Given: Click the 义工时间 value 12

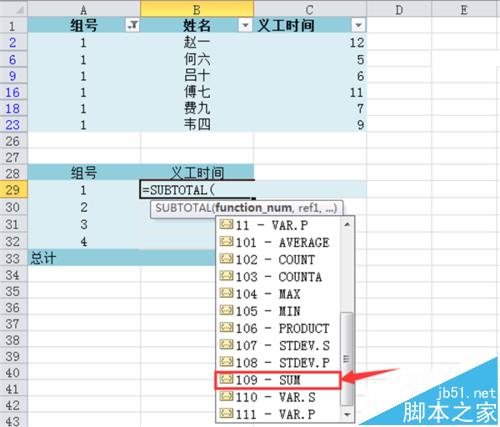Looking at the screenshot, I should (x=310, y=42).
